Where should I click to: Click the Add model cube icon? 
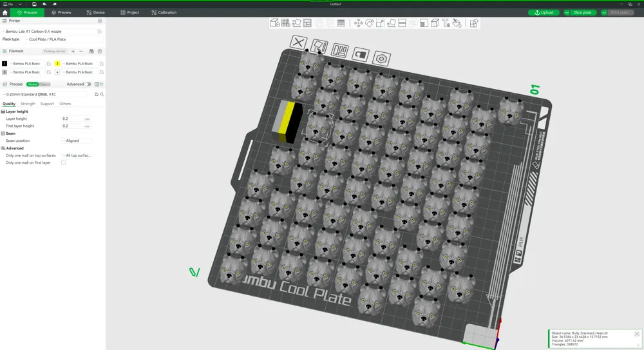[274, 23]
